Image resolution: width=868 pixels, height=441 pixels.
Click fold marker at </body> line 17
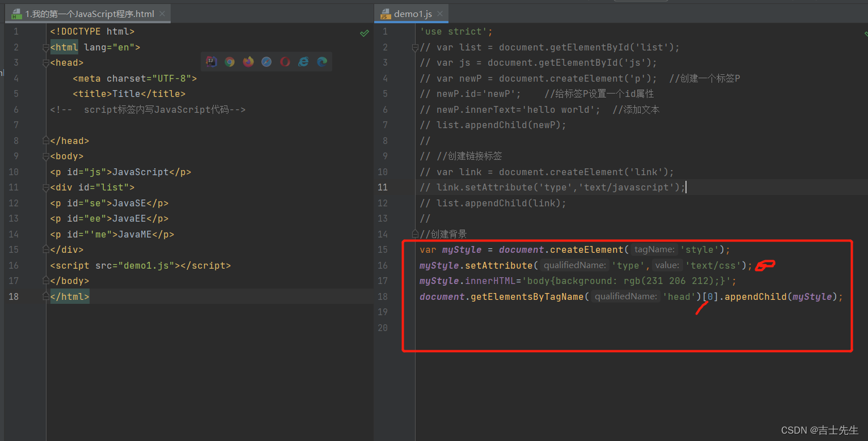[46, 281]
